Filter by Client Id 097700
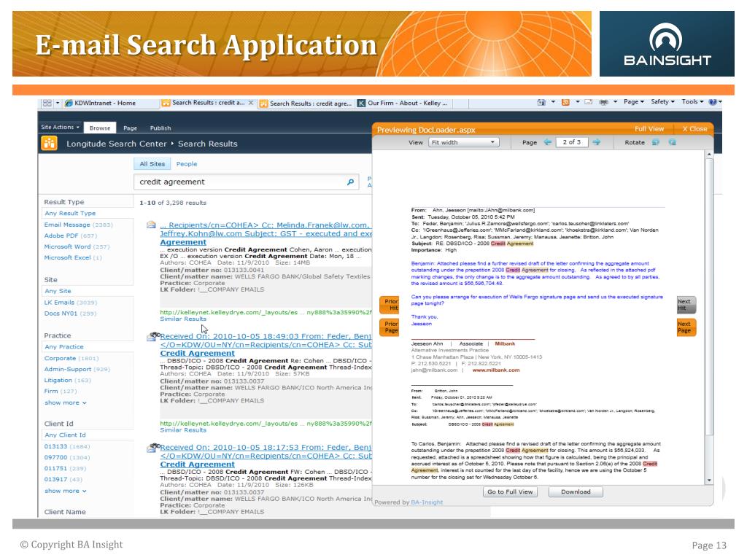Screen dimensions: 747x560 (66, 457)
